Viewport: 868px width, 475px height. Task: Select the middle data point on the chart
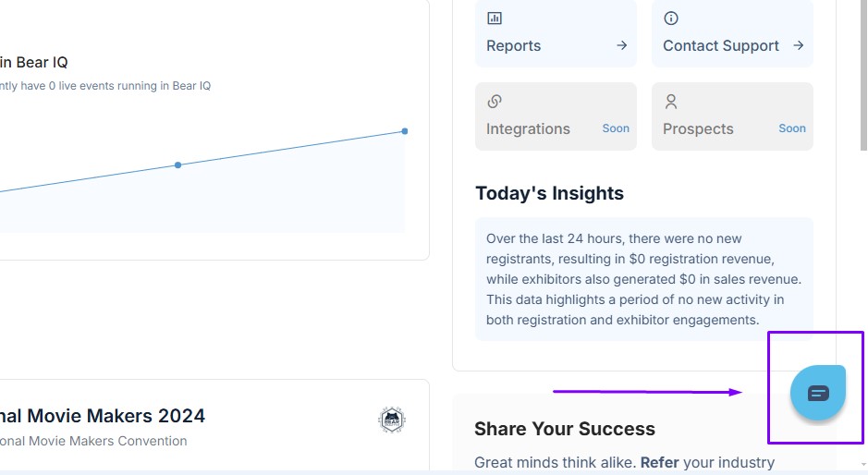[178, 165]
